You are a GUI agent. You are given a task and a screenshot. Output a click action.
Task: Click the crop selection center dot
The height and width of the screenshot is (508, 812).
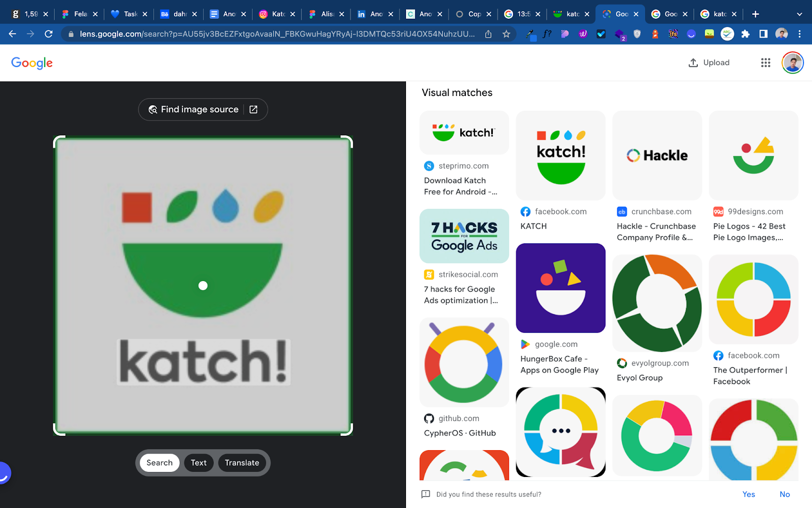coord(203,285)
